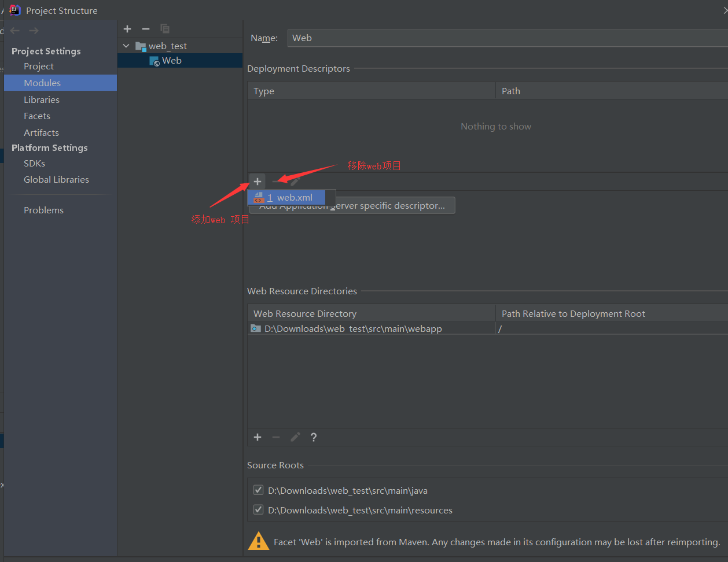Open Artifacts settings
728x562 pixels.
[x=41, y=133]
